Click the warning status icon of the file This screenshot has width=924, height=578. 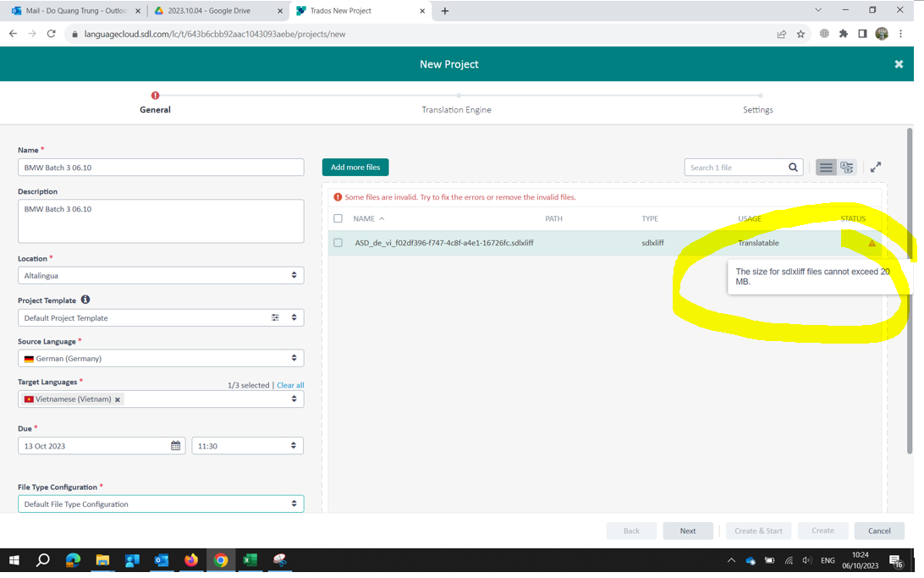pyautogui.click(x=872, y=244)
